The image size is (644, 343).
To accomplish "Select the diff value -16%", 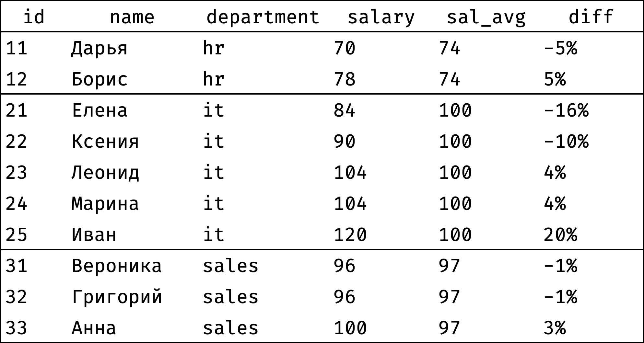I will pyautogui.click(x=566, y=110).
